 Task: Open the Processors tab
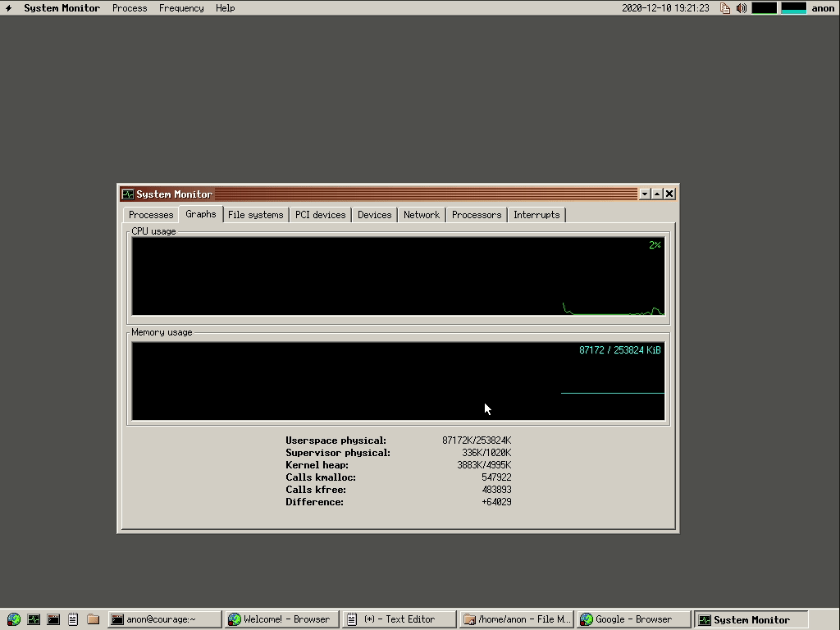tap(477, 215)
